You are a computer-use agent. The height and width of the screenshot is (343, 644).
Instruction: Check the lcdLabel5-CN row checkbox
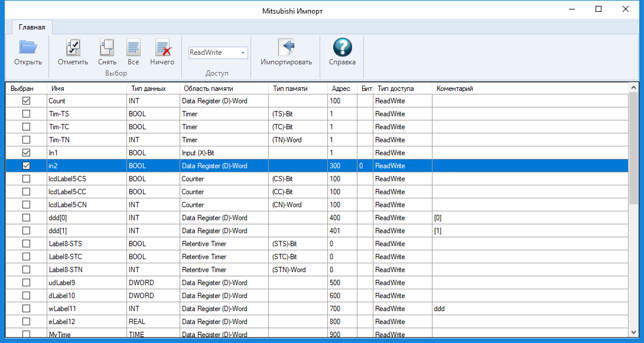pyautogui.click(x=26, y=205)
